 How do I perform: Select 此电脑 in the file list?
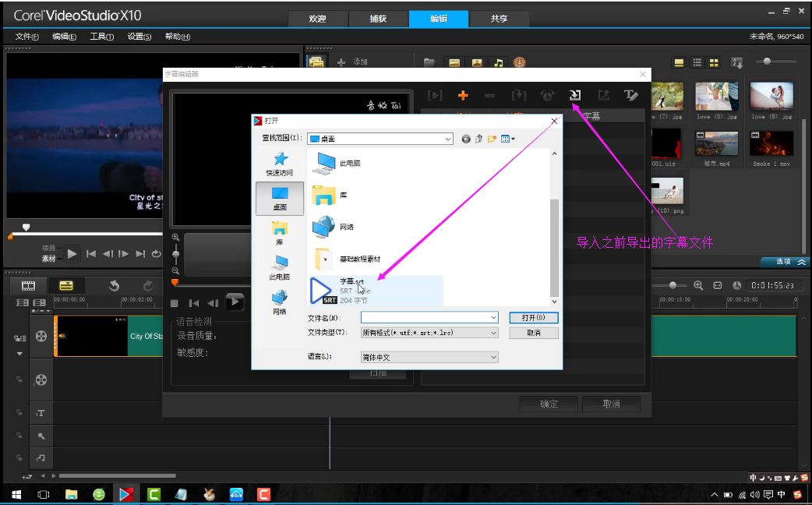[337, 163]
